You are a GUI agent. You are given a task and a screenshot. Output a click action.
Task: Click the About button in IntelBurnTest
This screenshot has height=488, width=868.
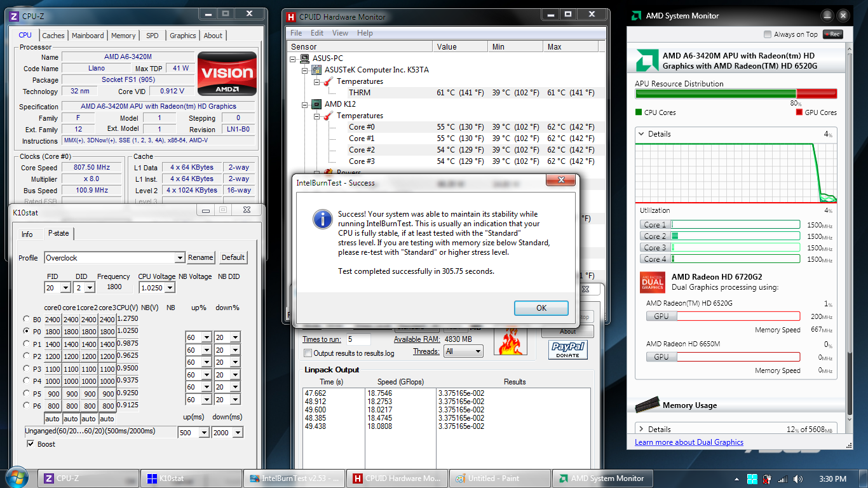coord(567,331)
